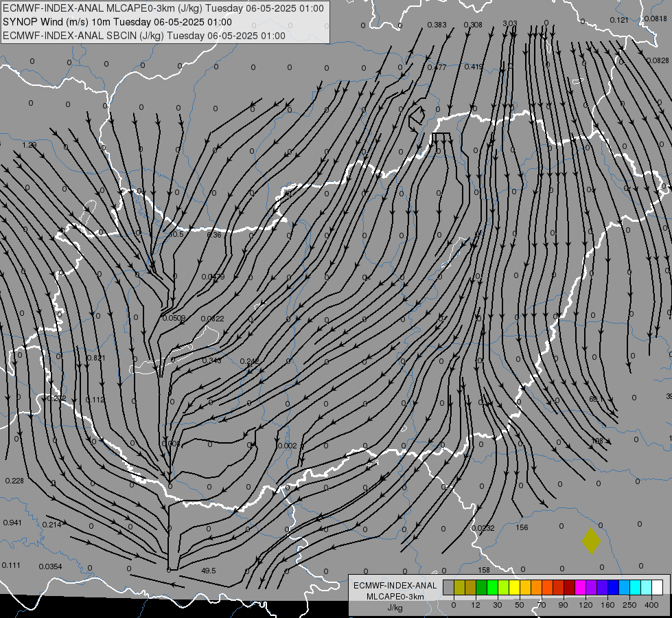Click the map value 6.36
This screenshot has height=618, width=672.
tap(214, 235)
